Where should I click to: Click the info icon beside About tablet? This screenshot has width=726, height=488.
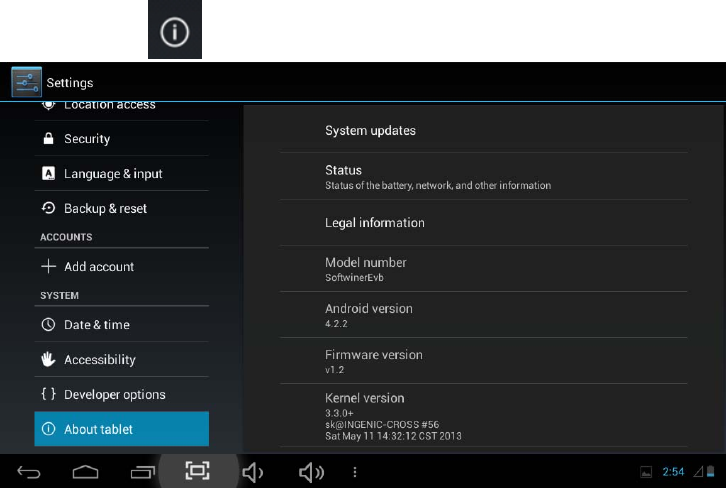coord(48,429)
